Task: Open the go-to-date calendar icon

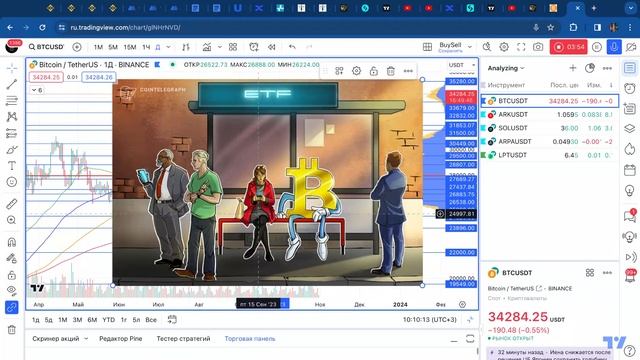Action: 172,320
